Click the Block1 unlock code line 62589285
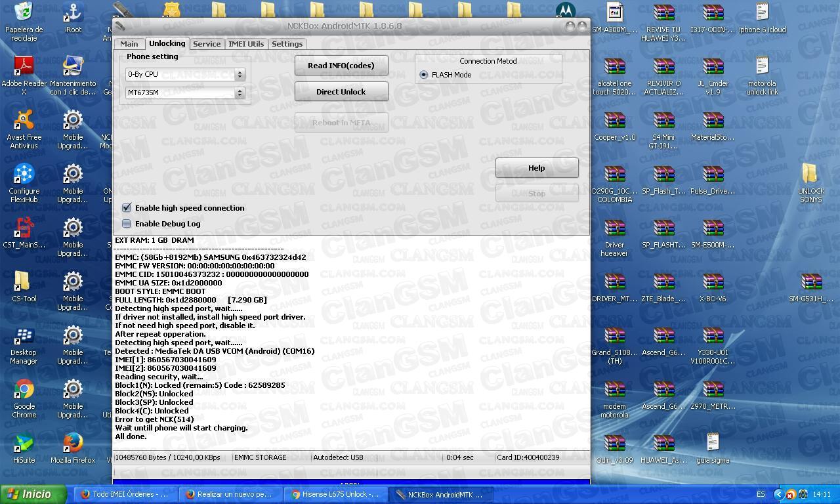 click(200, 385)
